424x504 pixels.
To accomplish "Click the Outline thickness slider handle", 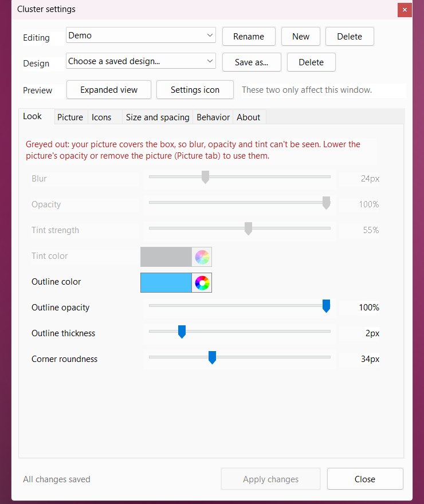I will click(x=182, y=332).
